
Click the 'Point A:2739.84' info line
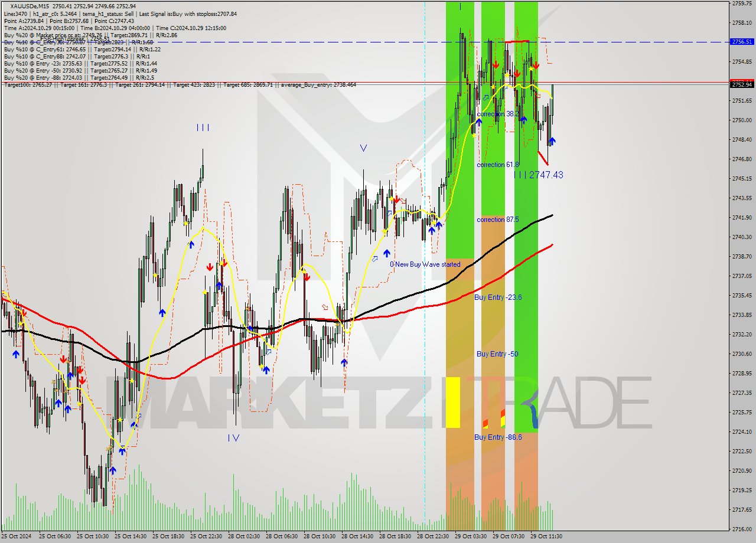tap(69, 21)
